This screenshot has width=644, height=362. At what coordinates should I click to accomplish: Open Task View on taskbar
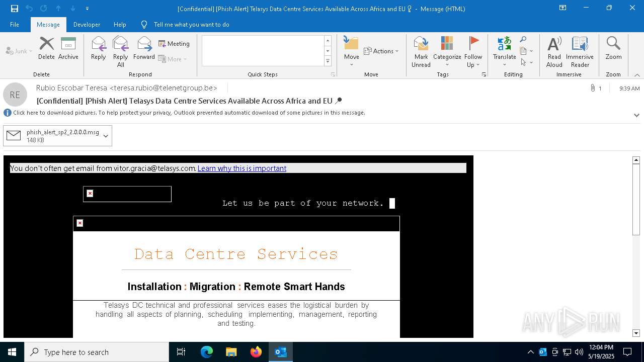(x=181, y=352)
